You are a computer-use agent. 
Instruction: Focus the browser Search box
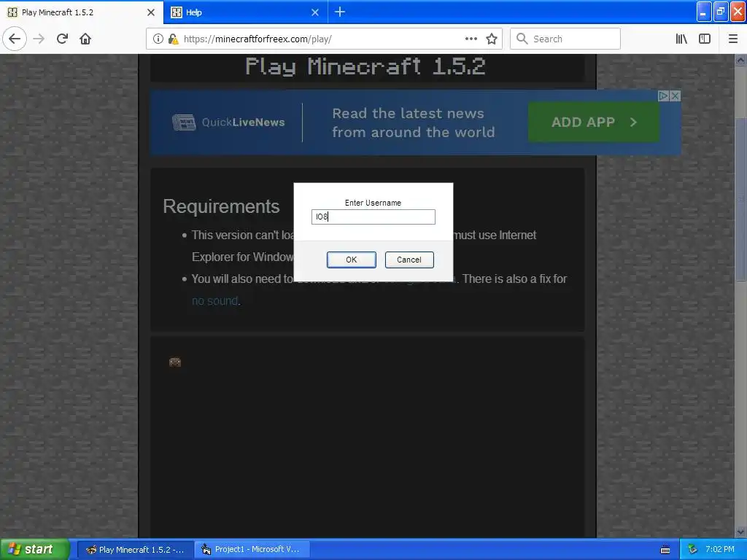[565, 39]
